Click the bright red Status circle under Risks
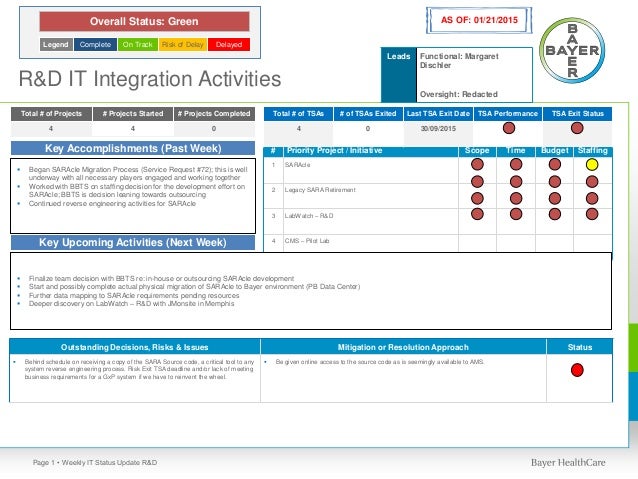Image resolution: width=638 pixels, height=479 pixels. (x=577, y=370)
